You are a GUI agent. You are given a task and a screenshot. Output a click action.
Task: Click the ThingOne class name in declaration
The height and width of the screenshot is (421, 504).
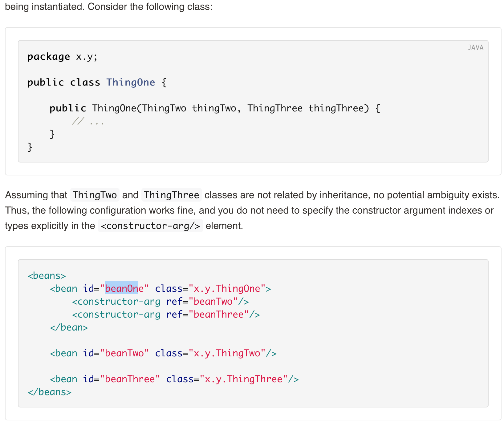131,82
